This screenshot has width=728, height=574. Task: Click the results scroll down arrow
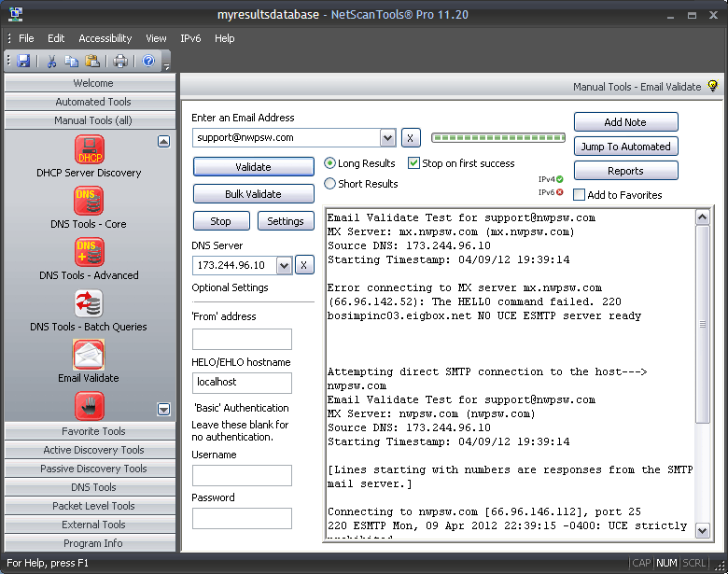coord(703,531)
